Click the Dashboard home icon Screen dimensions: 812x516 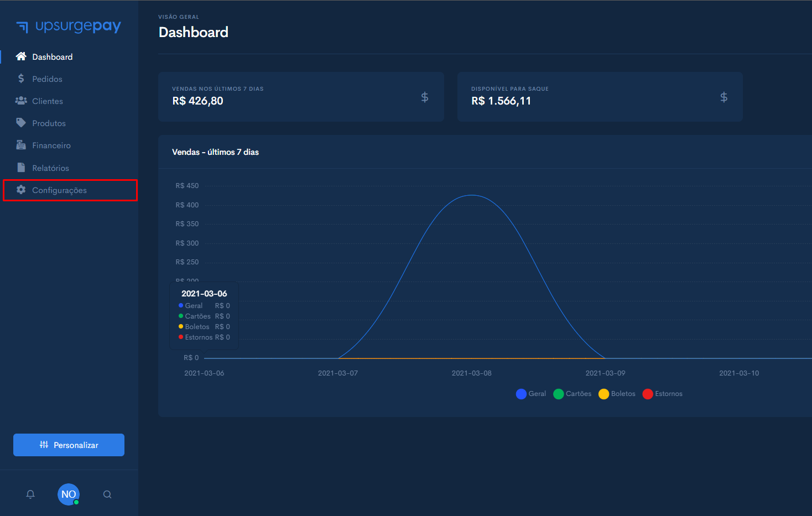(x=21, y=56)
